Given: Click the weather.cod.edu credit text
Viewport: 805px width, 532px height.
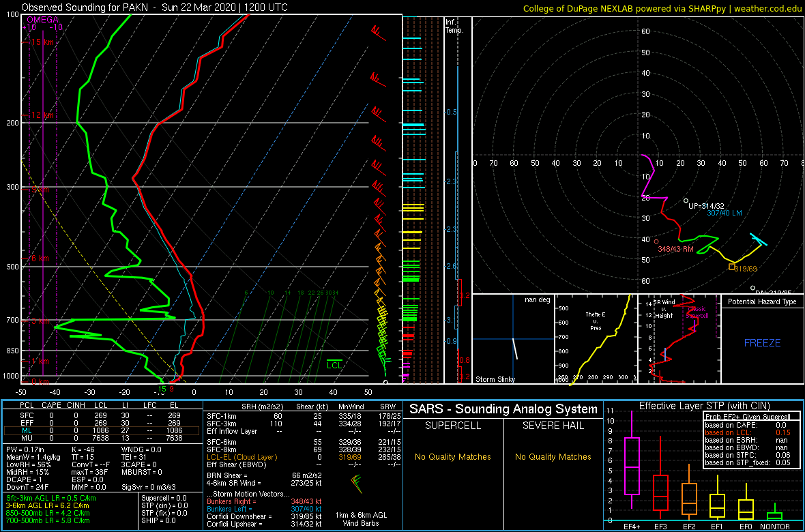Looking at the screenshot, I should (769, 8).
